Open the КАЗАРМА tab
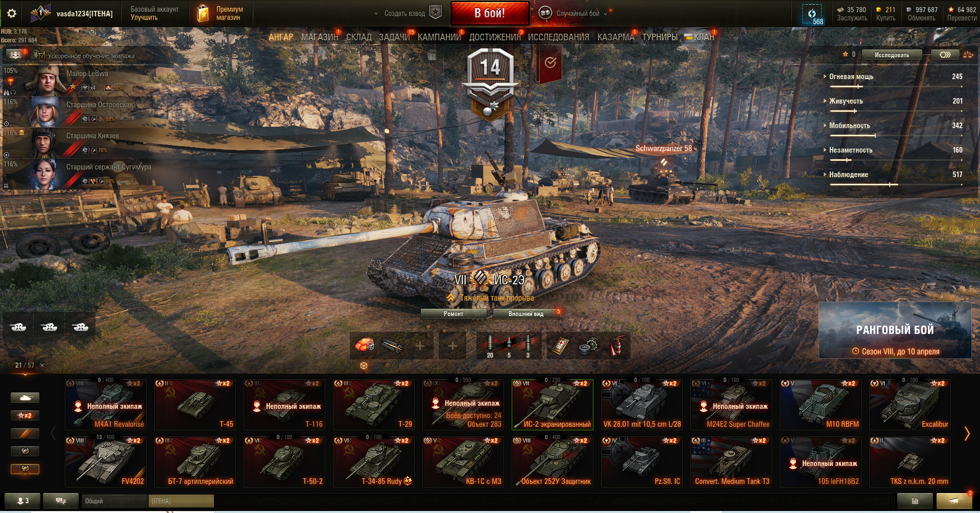The height and width of the screenshot is (513, 980). (615, 37)
